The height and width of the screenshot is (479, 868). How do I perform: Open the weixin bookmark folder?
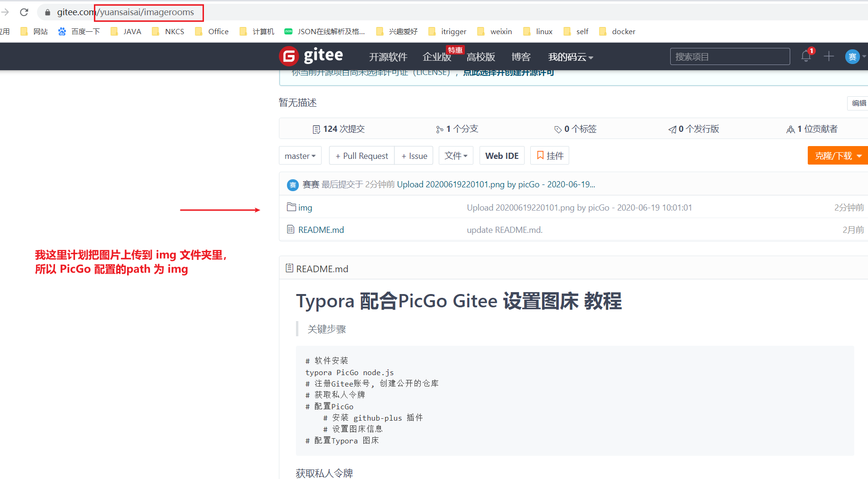(x=494, y=31)
